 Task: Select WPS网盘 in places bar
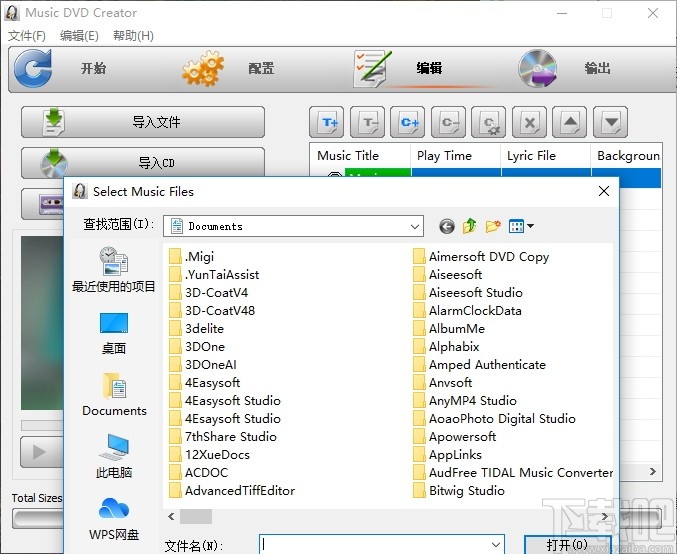[114, 519]
